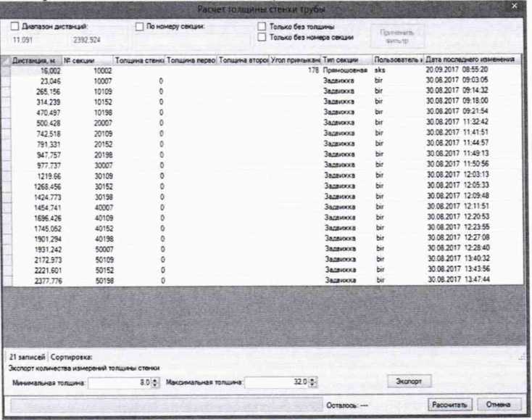532x420 pixels.
Task: Click the Максимальная толщина spinner arrows
Action: (313, 382)
